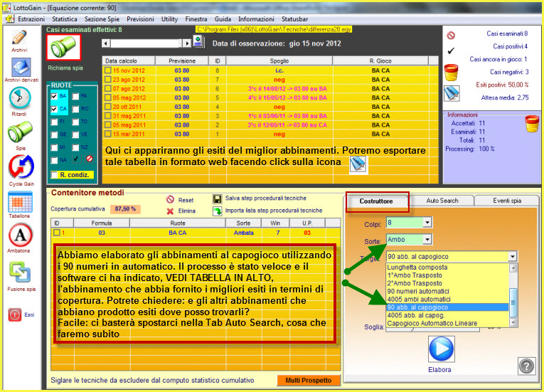Open the Ambatona tool
The width and height of the screenshot is (544, 392).
coord(20,235)
